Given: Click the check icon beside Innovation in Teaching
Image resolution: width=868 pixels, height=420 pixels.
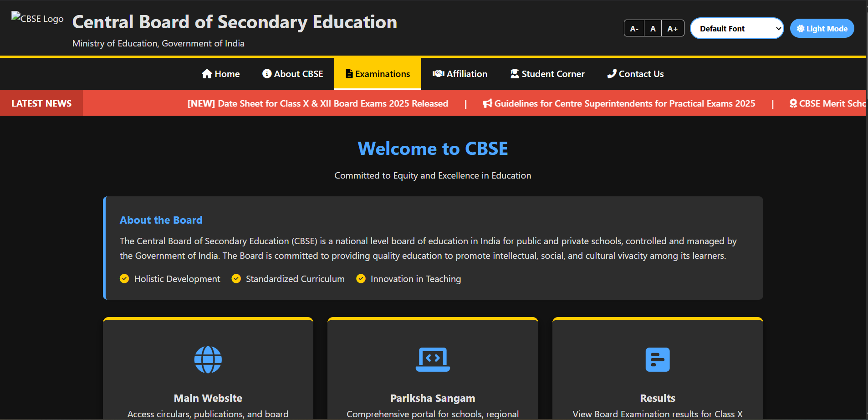Looking at the screenshot, I should coord(361,278).
